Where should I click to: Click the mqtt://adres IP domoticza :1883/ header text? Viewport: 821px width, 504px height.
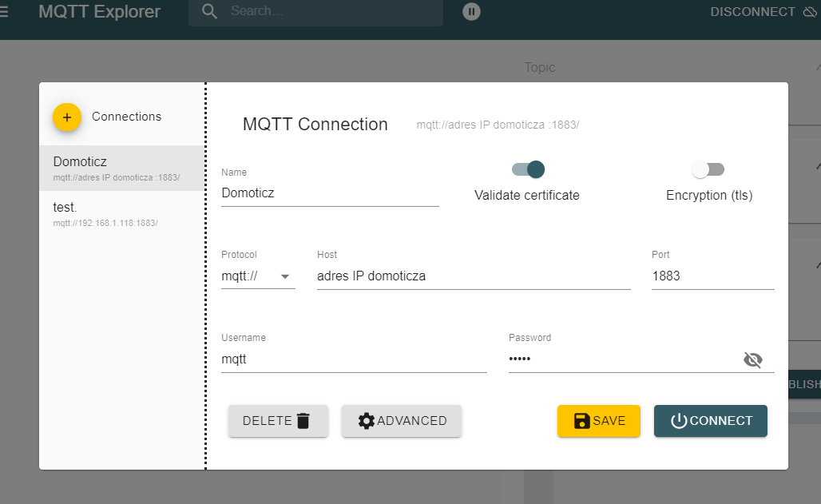(498, 125)
